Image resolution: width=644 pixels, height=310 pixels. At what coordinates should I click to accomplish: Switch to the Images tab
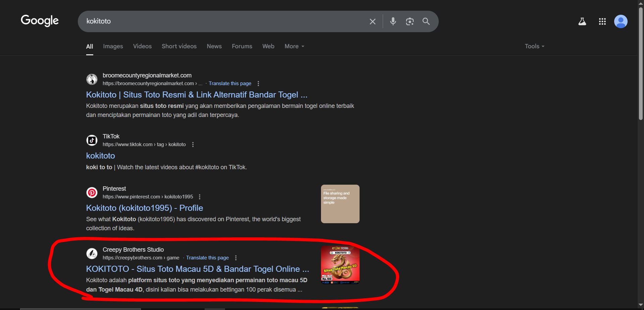113,46
